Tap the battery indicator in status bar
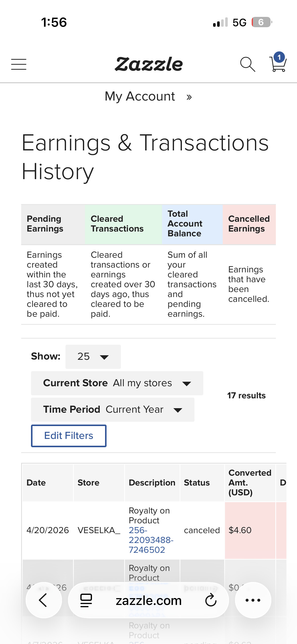This screenshot has height=644, width=297. pyautogui.click(x=262, y=22)
